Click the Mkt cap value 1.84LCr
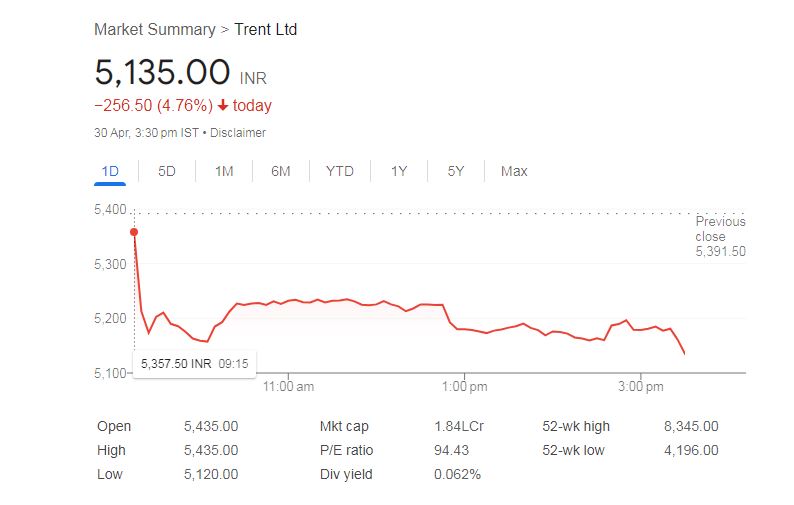 click(x=459, y=426)
